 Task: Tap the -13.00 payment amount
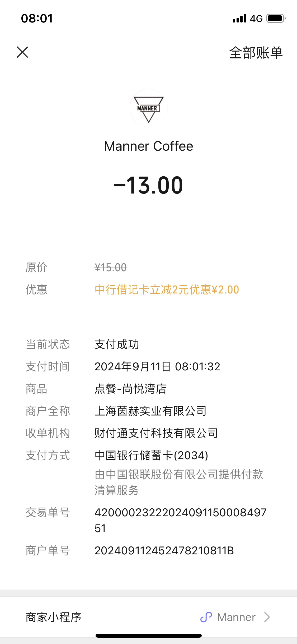(x=148, y=185)
